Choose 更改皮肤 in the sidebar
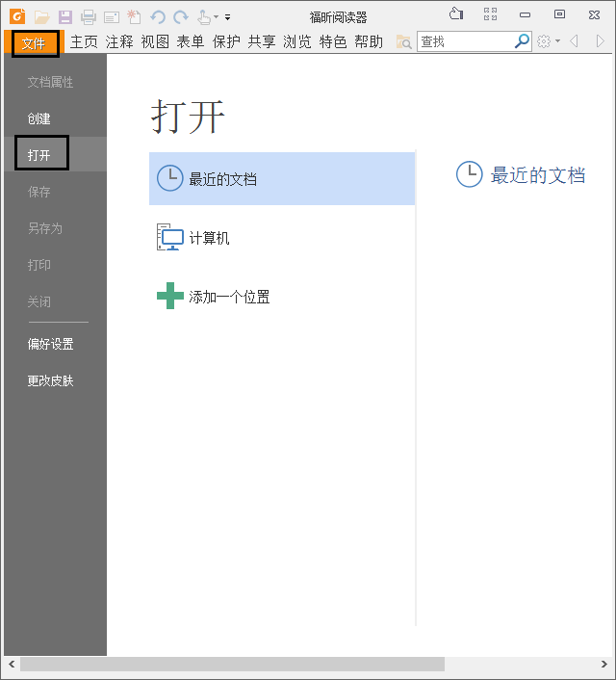616x680 pixels. tap(51, 380)
